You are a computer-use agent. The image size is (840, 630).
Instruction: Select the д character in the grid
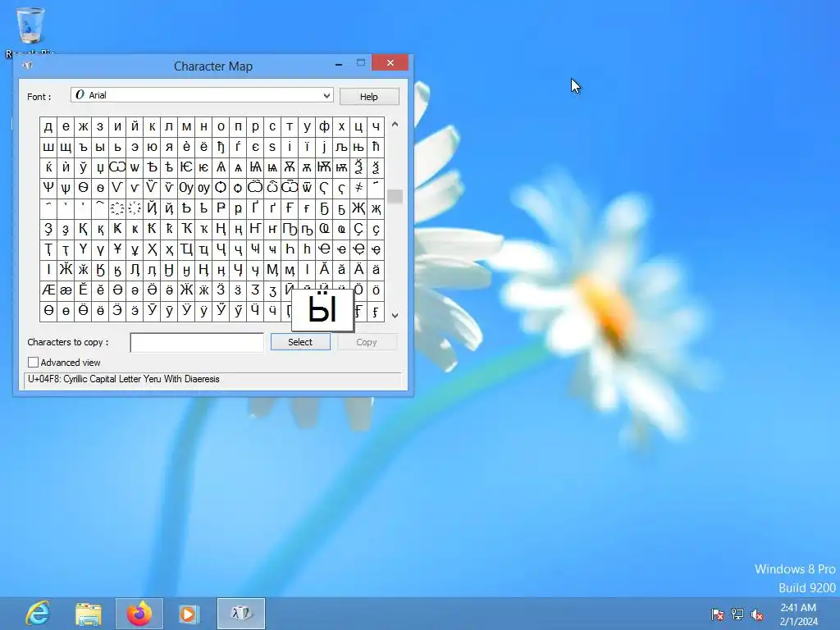(48, 126)
